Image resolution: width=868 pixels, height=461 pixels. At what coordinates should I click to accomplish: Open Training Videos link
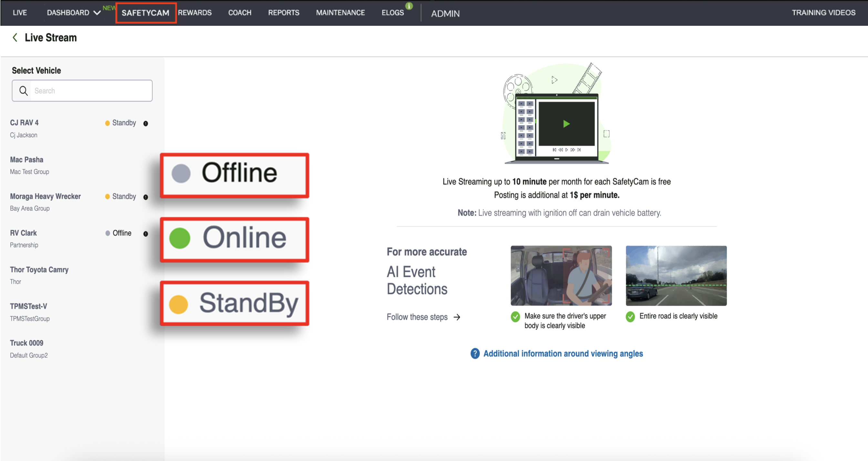[x=823, y=13]
